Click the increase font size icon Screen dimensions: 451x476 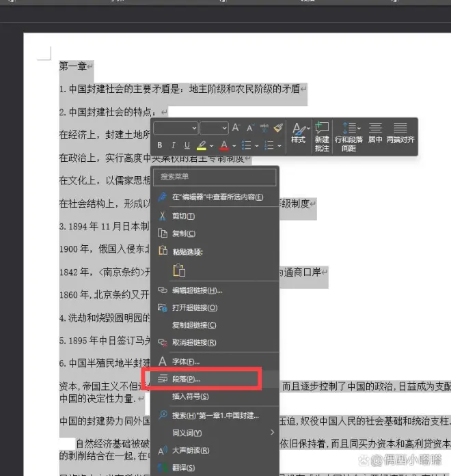236,128
